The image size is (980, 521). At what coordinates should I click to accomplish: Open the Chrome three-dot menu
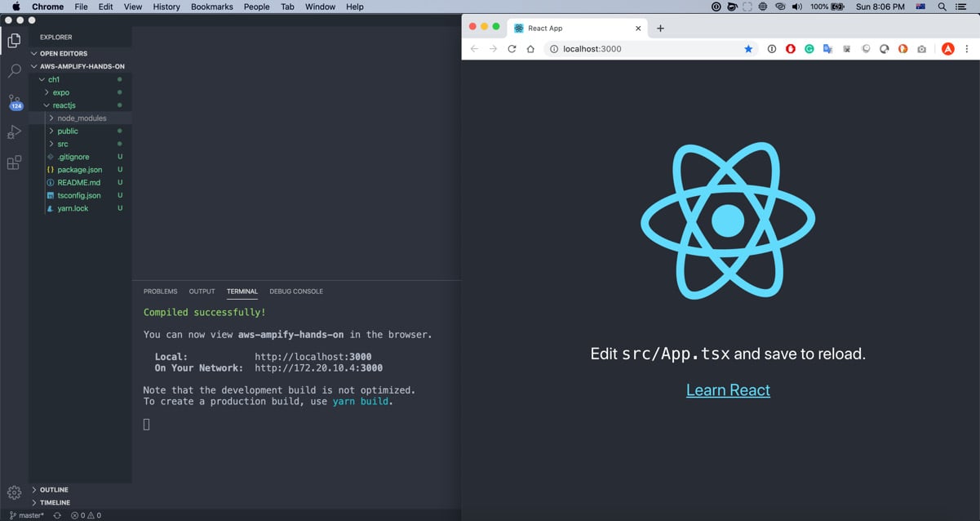[967, 49]
